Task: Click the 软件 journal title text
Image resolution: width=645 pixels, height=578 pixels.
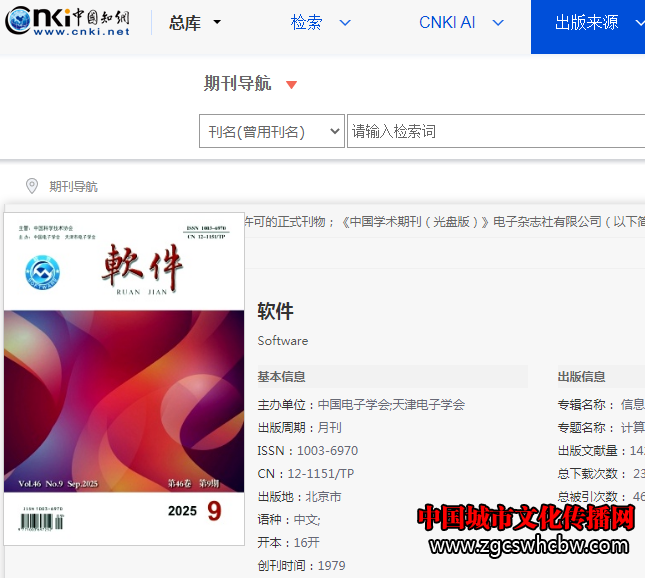Action: pyautogui.click(x=275, y=311)
